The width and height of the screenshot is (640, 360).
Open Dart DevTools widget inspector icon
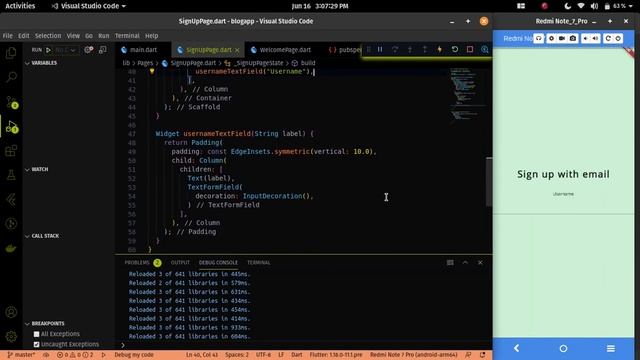484,49
